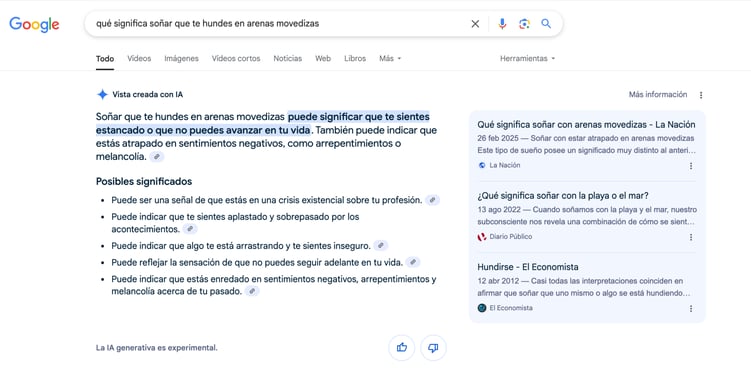Viewport: 751px width, 369px height.
Task: Click 'Posibles significados' heading
Action: click(144, 182)
